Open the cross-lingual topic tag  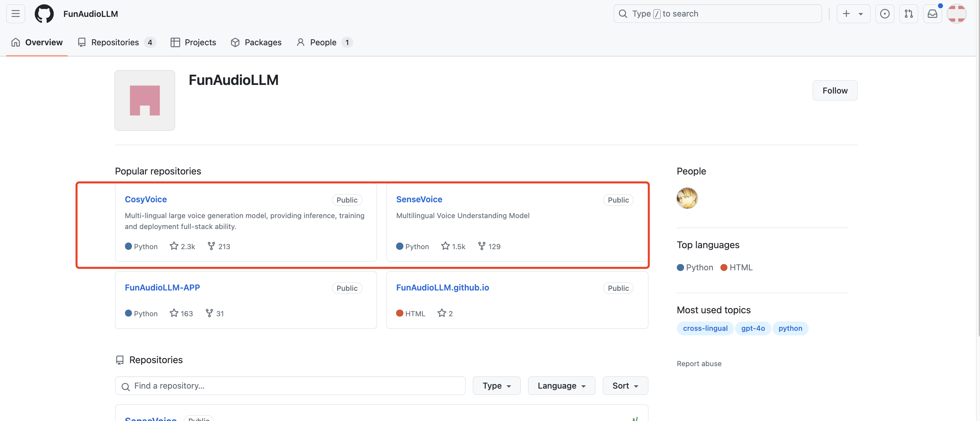click(x=705, y=328)
